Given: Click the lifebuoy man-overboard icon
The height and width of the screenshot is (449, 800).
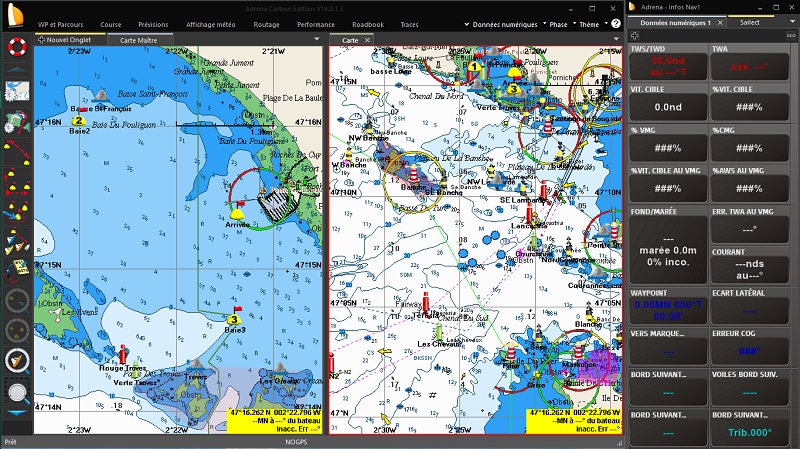Looking at the screenshot, I should click(x=17, y=47).
